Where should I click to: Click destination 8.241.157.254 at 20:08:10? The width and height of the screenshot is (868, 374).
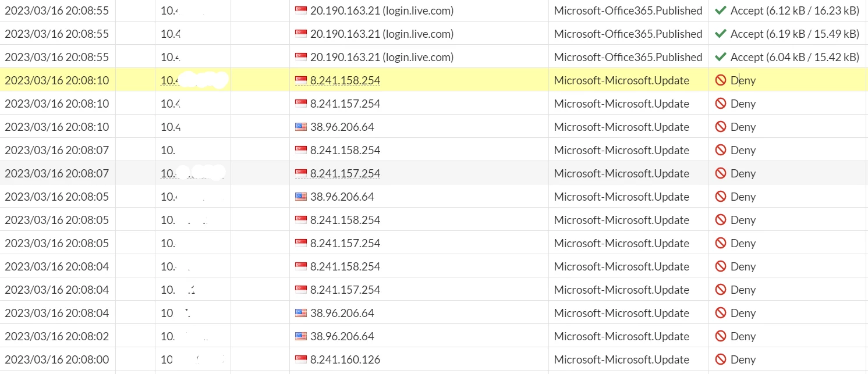click(345, 104)
